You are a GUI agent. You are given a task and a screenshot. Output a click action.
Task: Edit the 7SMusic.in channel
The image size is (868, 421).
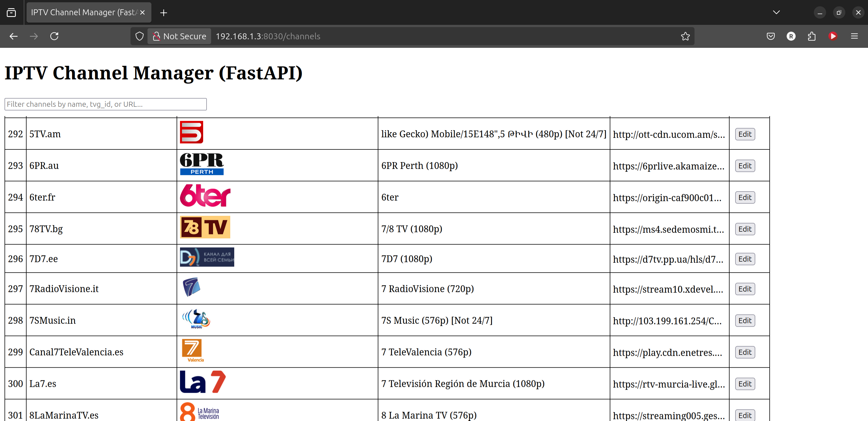pos(745,321)
